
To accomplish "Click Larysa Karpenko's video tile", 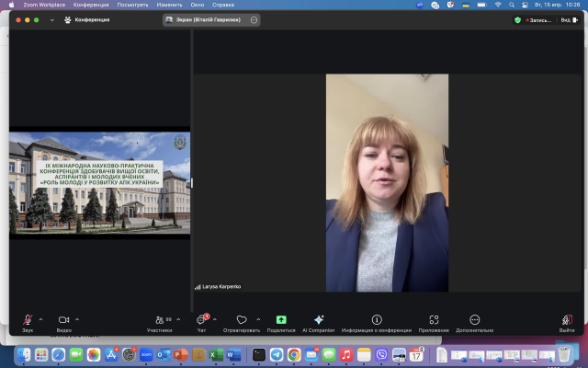I will coord(387,183).
